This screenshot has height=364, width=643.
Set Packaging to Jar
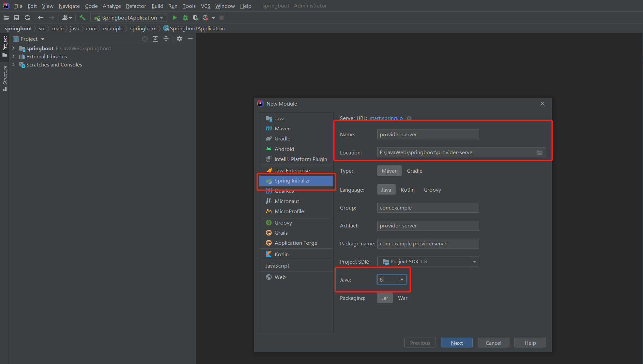385,298
